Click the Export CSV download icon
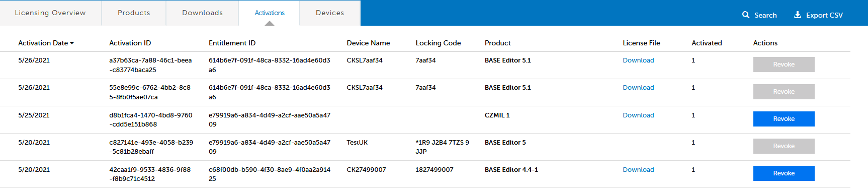The height and width of the screenshot is (189, 868). [798, 15]
